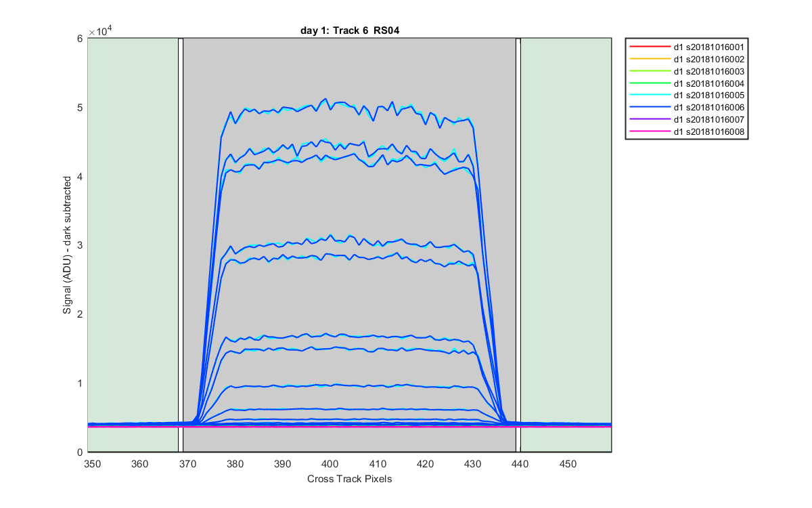The width and height of the screenshot is (812, 508).
Task: Select legend entry d1 s20181016006
Action: [x=687, y=108]
